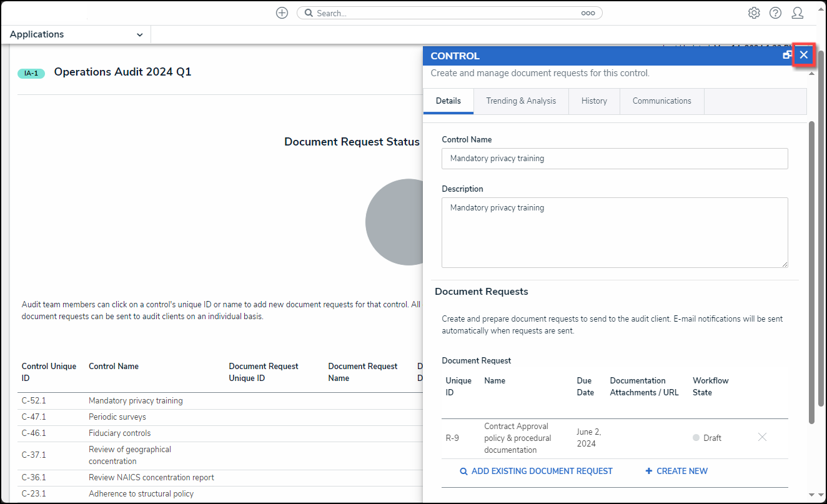Image resolution: width=827 pixels, height=504 pixels.
Task: Click the three-dots icon in search bar
Action: [588, 13]
